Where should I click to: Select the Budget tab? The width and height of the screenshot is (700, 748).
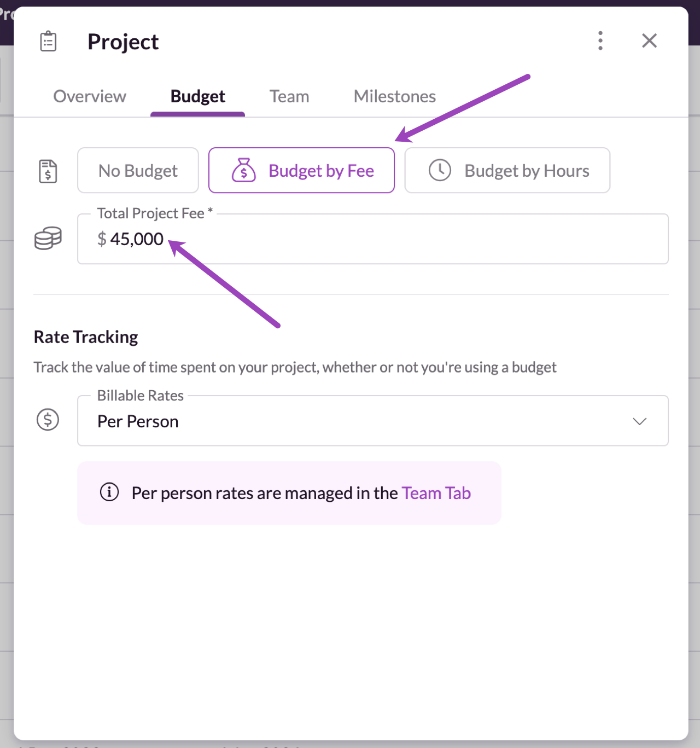pyautogui.click(x=197, y=96)
